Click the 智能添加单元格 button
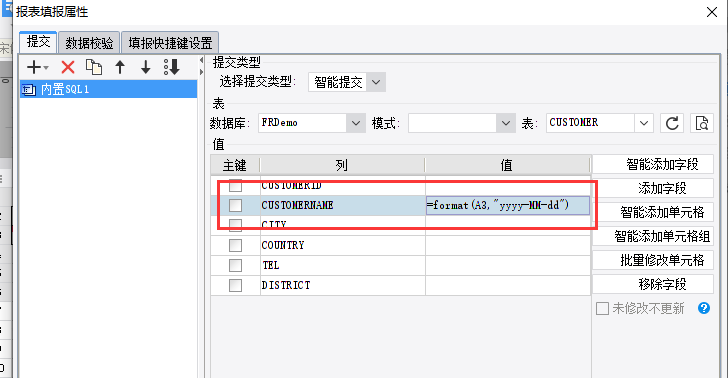Viewport: 728px width, 378px height. [653, 212]
